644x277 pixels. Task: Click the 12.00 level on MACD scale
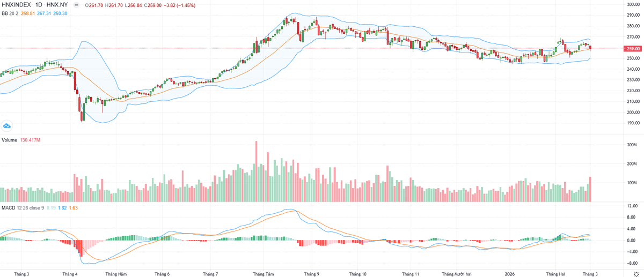632,206
